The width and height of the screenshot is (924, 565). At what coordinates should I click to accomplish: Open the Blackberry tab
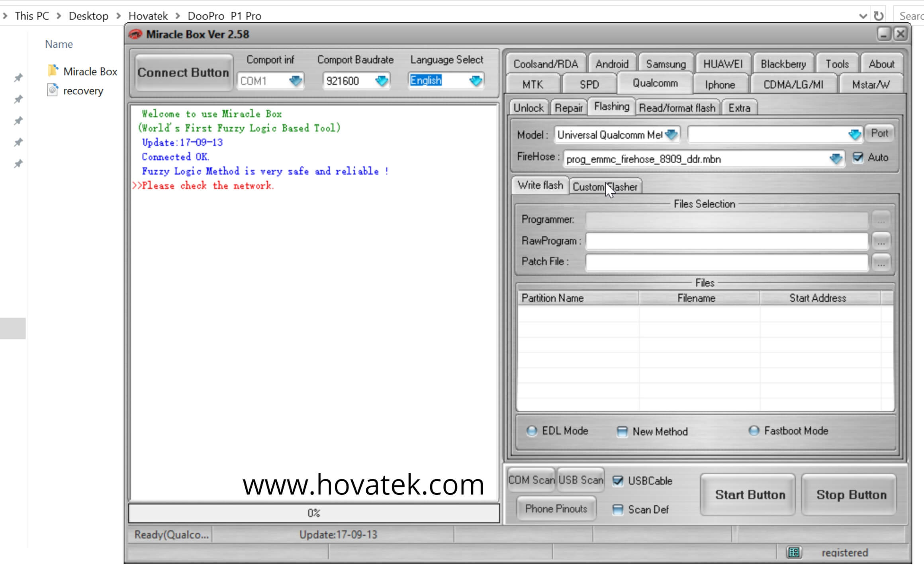783,64
